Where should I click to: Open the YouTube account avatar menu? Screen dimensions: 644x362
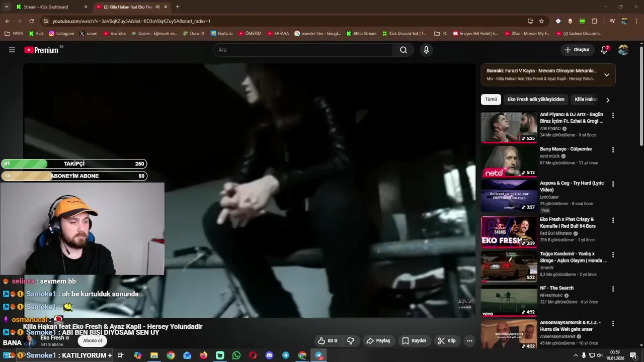coord(623,50)
